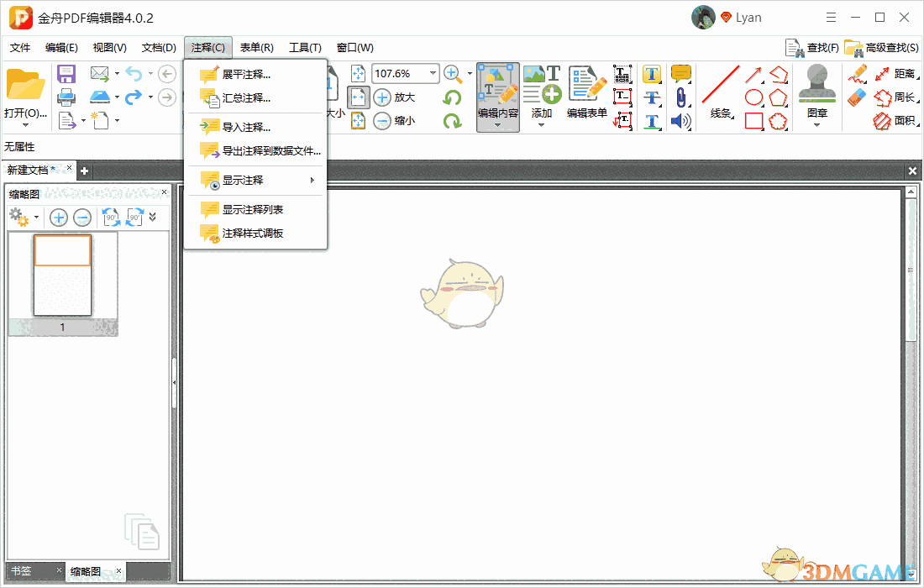924x588 pixels.
Task: Click the 高级查找(S) advanced search button
Action: 882,48
